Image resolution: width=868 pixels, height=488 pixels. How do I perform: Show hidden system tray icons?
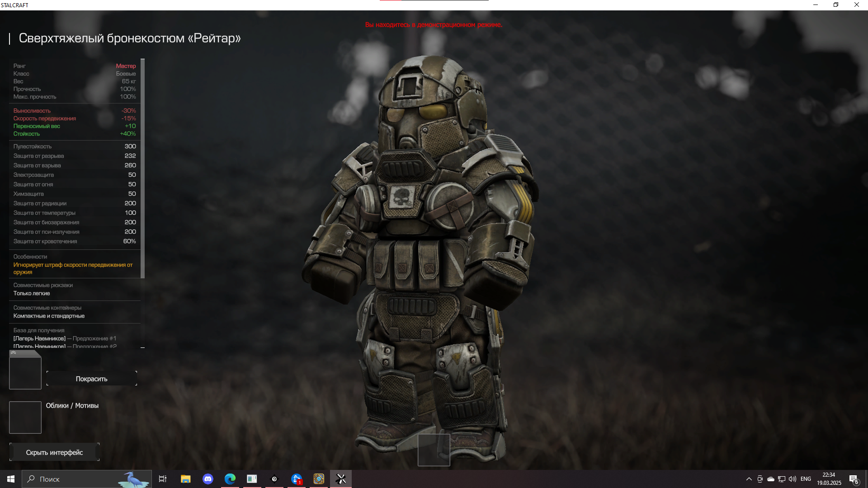click(x=749, y=479)
